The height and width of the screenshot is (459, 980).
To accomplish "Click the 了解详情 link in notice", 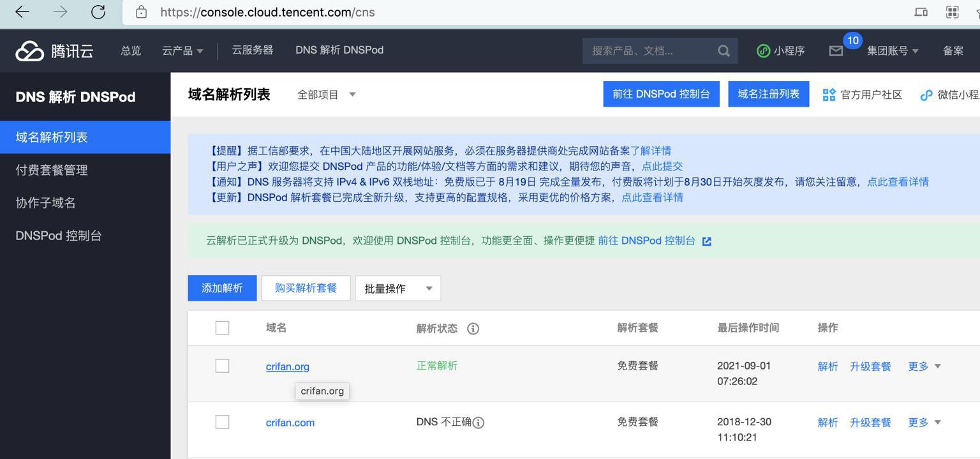I will coord(651,151).
